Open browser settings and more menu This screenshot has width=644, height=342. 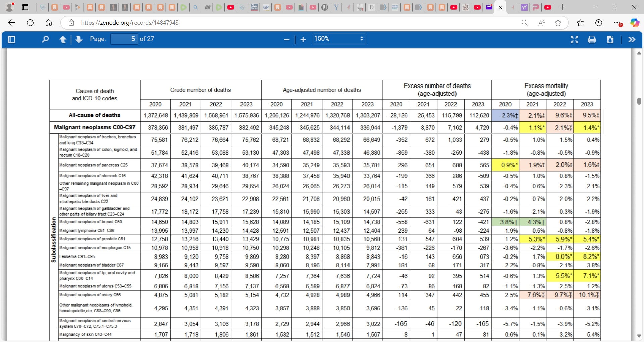[617, 23]
